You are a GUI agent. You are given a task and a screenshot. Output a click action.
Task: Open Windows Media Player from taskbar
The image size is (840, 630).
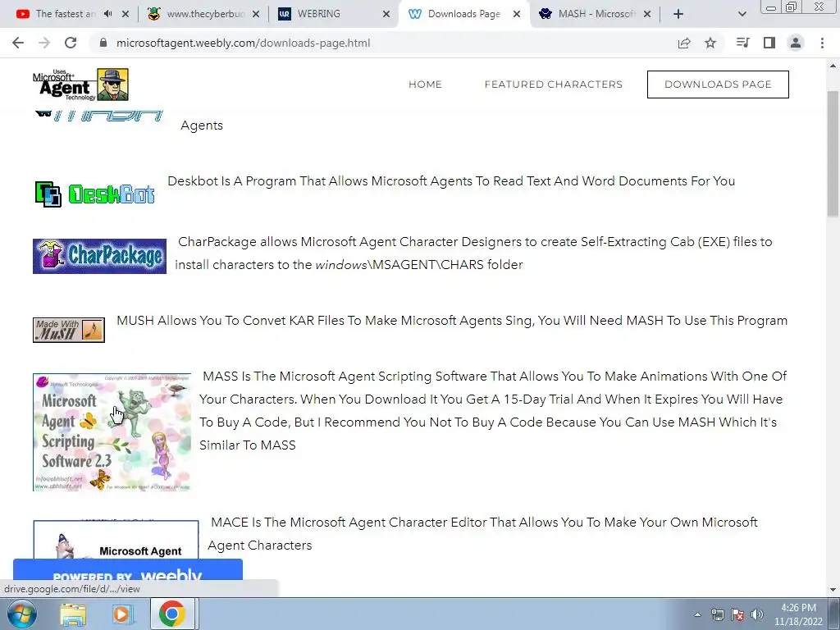(122, 614)
